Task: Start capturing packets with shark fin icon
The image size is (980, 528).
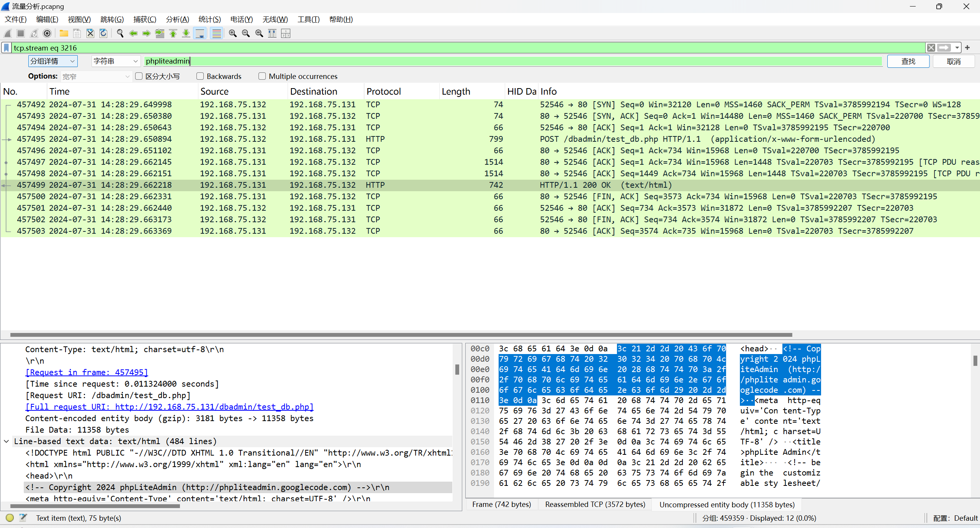Action: point(8,33)
